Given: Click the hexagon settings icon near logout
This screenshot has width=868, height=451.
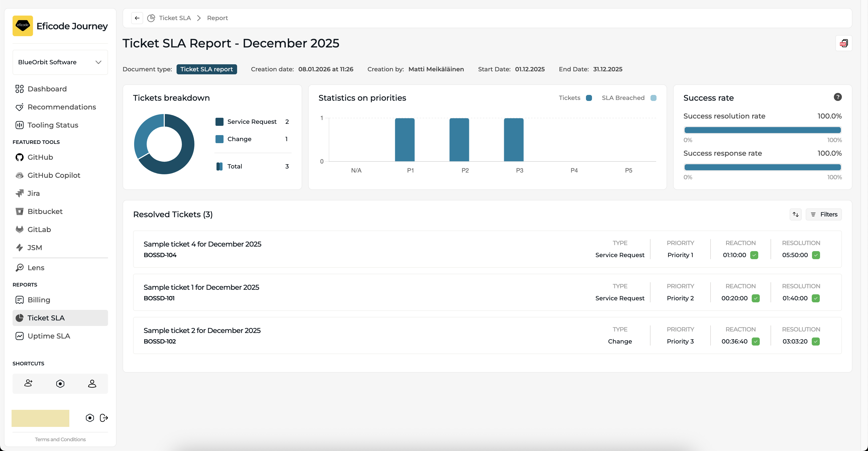Looking at the screenshot, I should pyautogui.click(x=90, y=418).
